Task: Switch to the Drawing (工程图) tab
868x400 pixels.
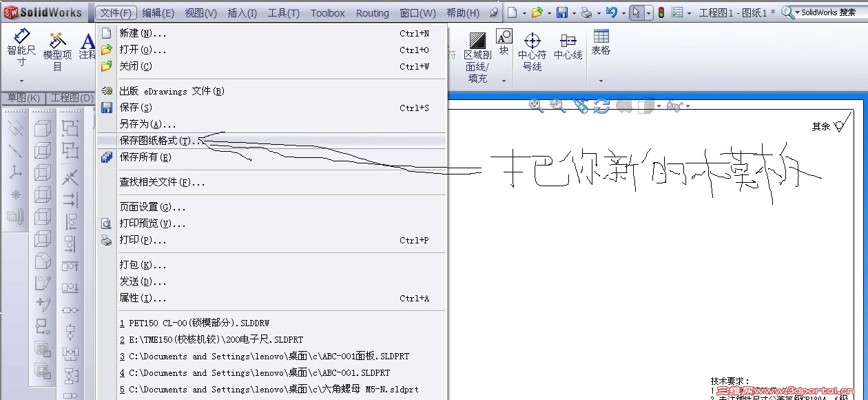Action: pos(71,98)
